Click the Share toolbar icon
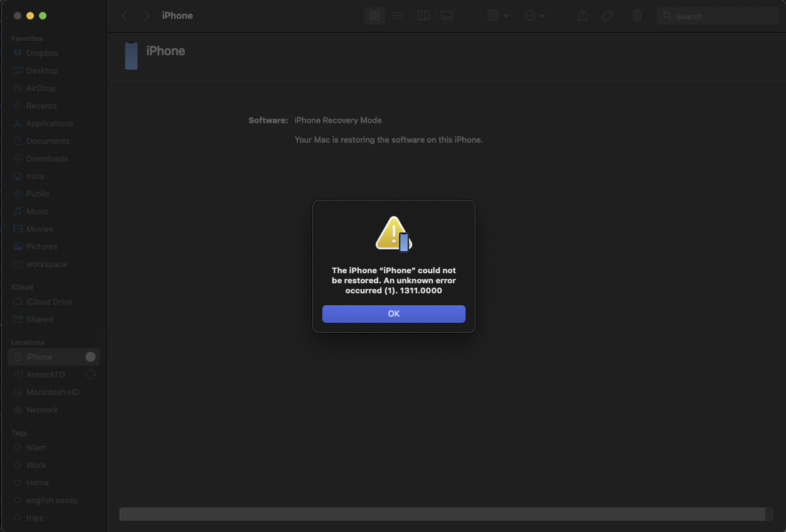Screen dimensions: 786x532 point(582,16)
